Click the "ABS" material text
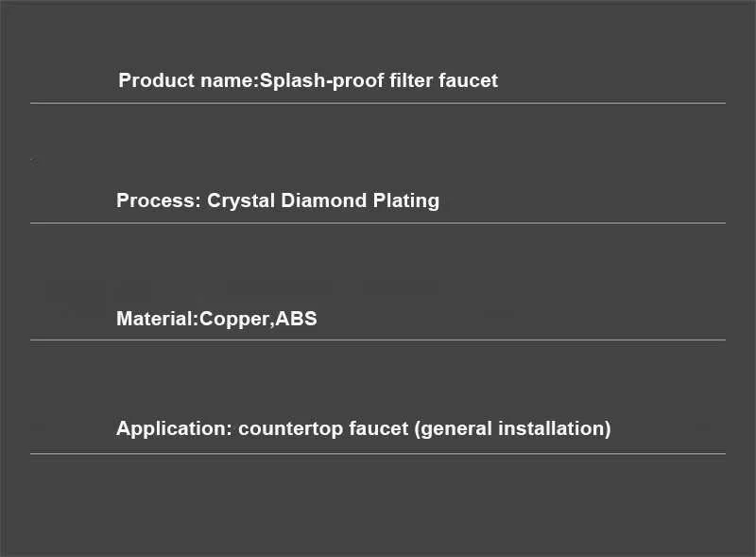The width and height of the screenshot is (756, 557). click(x=297, y=319)
